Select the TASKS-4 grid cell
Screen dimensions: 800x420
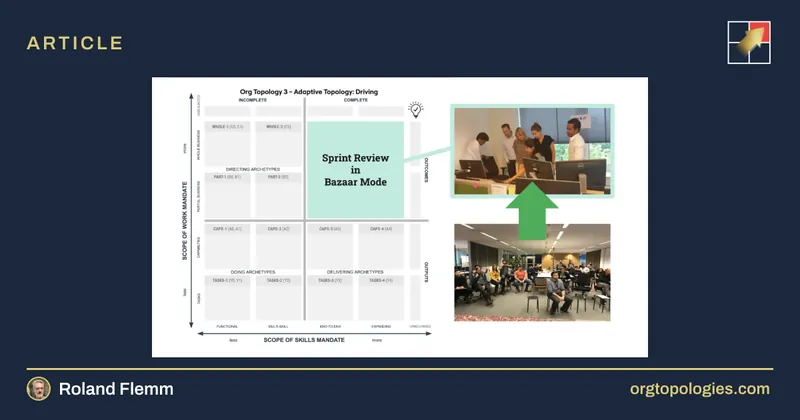pos(381,298)
